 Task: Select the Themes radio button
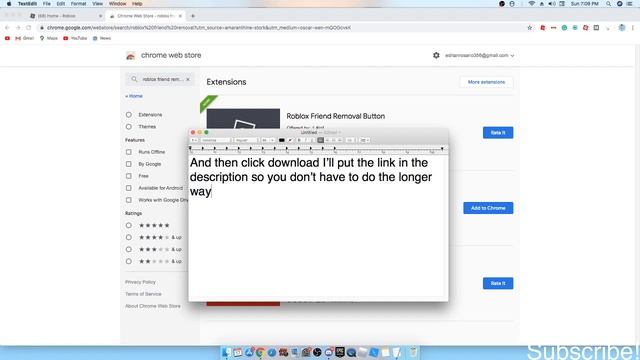(129, 127)
